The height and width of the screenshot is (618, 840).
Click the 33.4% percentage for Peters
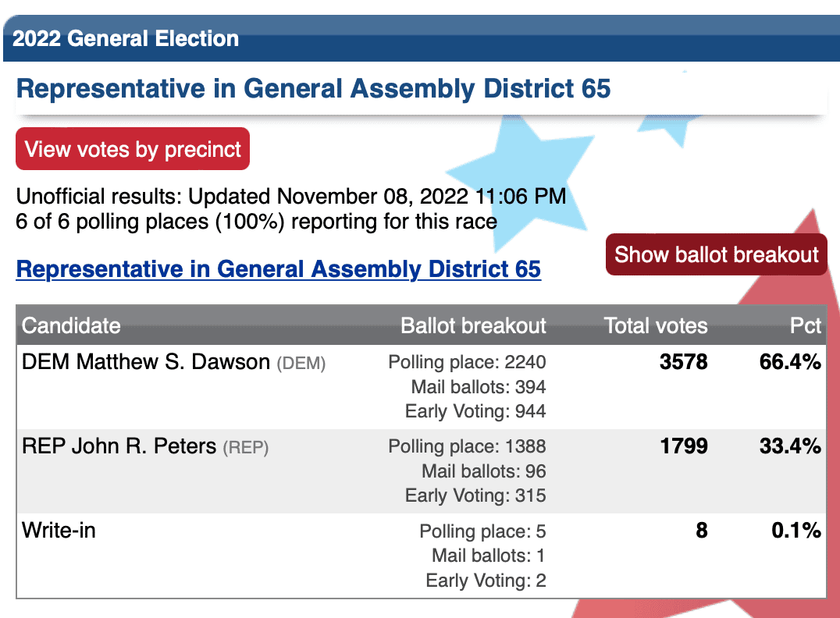click(x=790, y=446)
